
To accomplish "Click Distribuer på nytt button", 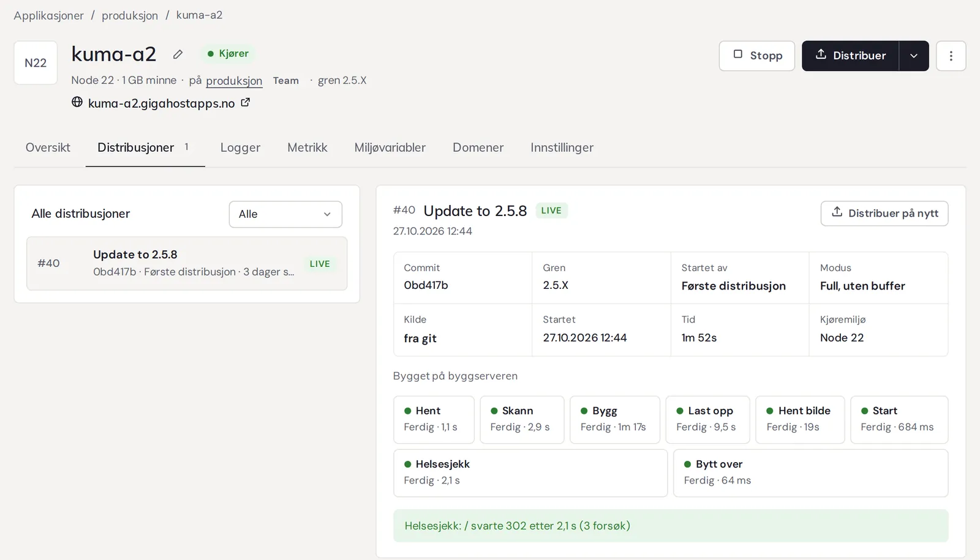I will (x=884, y=213).
